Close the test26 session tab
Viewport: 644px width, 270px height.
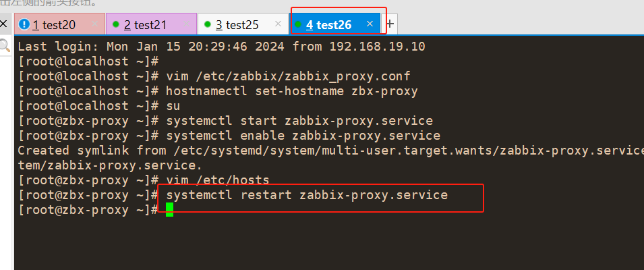(x=370, y=24)
